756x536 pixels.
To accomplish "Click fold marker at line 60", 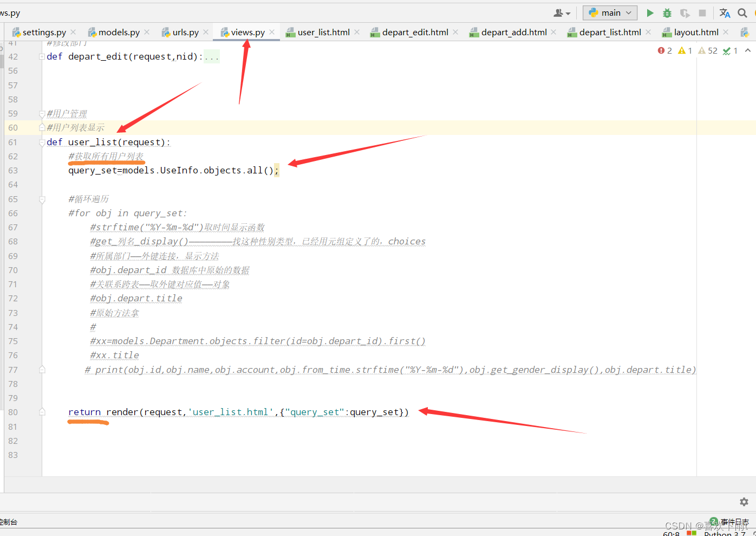I will pos(42,127).
